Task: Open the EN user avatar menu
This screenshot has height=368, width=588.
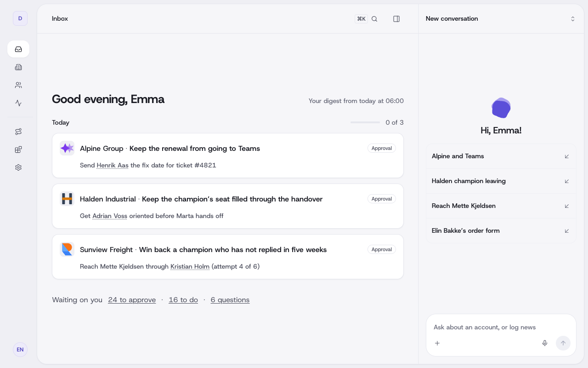Action: pyautogui.click(x=20, y=350)
